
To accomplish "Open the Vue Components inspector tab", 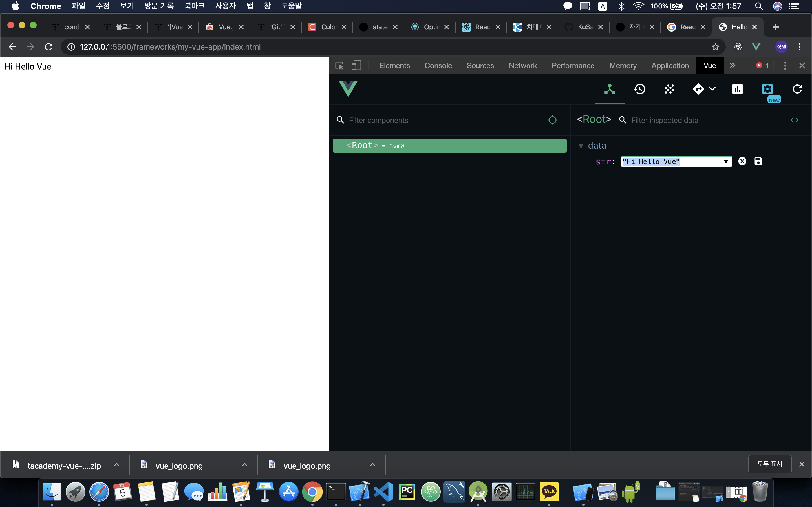I will (610, 89).
